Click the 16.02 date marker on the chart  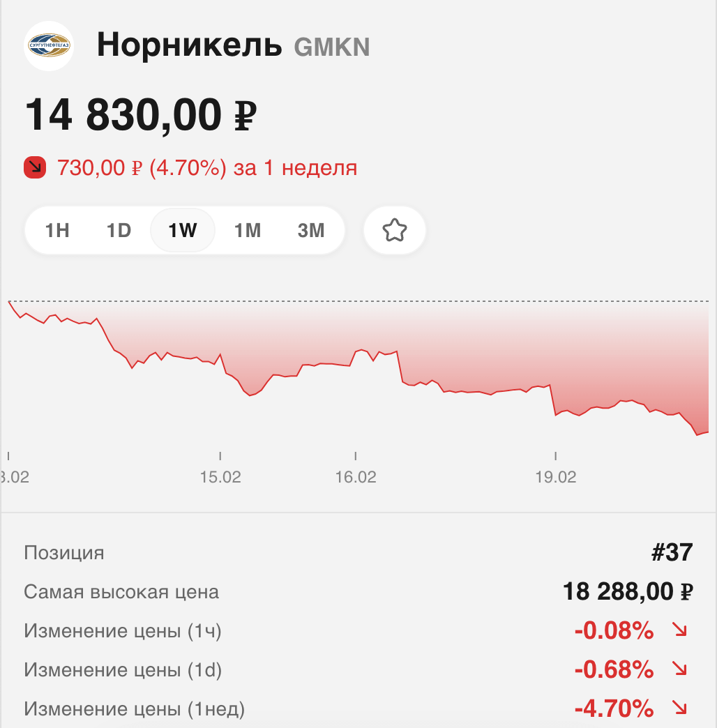coord(356,478)
